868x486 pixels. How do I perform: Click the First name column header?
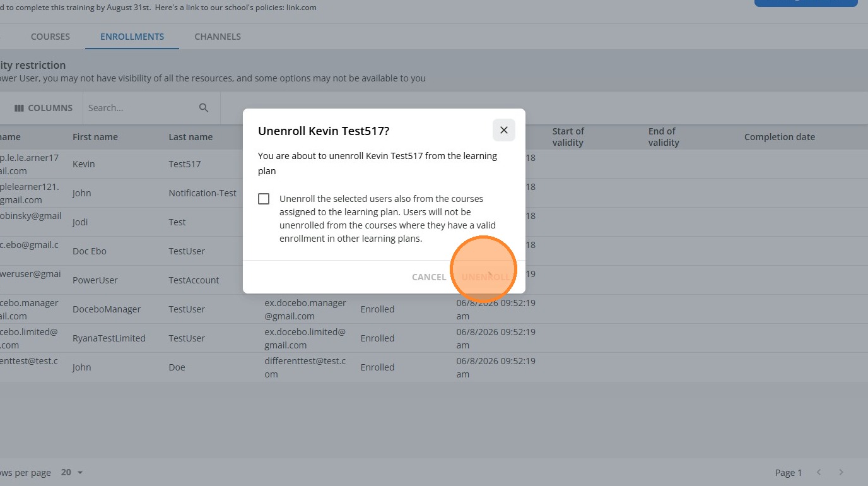[x=95, y=137]
